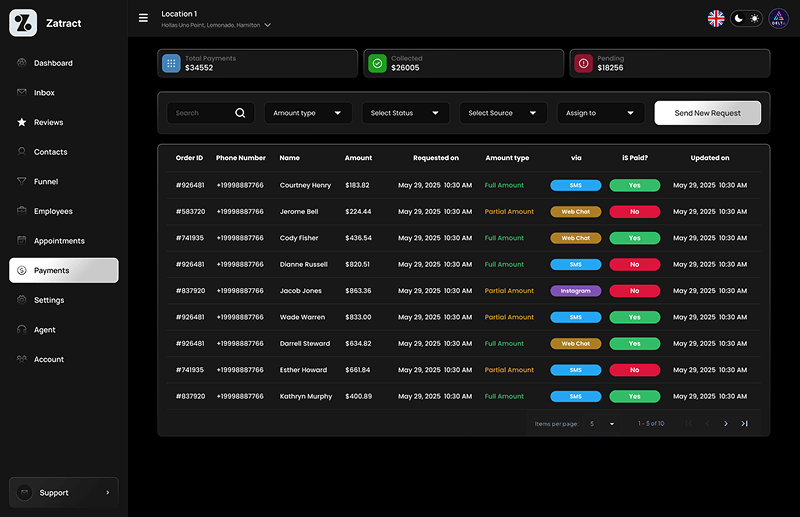Open the Assign to dropdown
The height and width of the screenshot is (517, 800).
(x=600, y=113)
